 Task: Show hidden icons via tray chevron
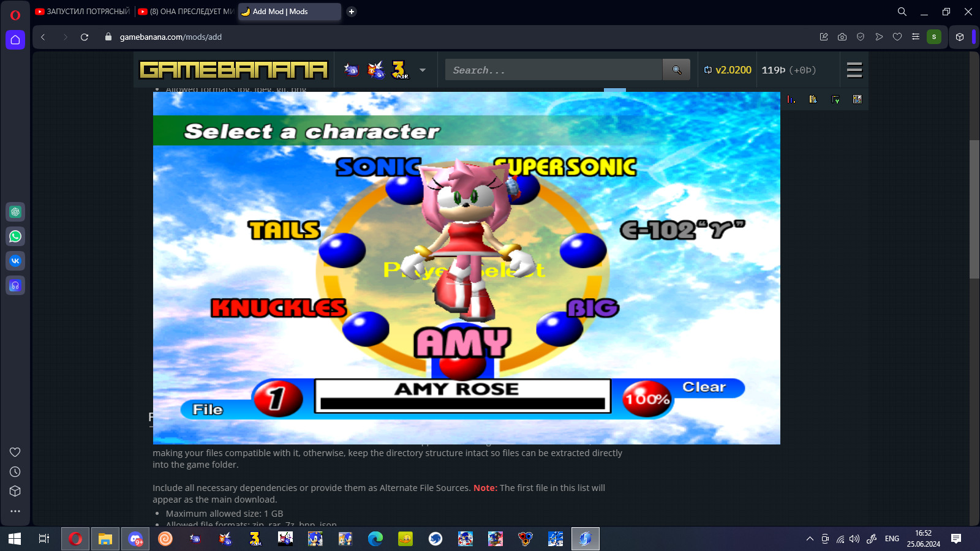point(810,539)
